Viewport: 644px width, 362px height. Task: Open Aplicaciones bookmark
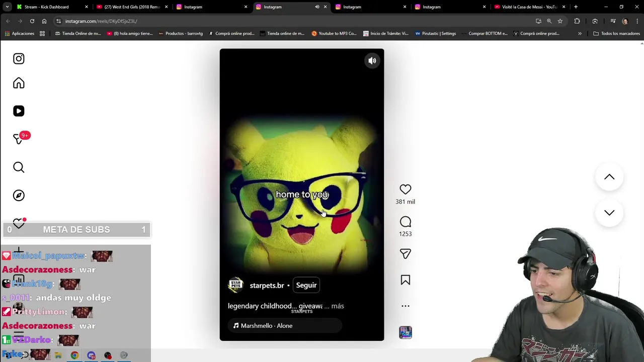(x=19, y=34)
